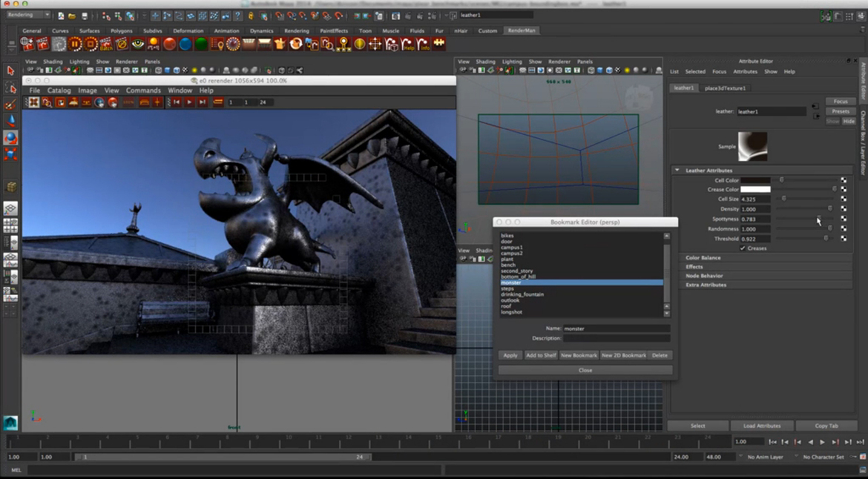Click the RenderMan pause render shelf icon

coord(75,44)
